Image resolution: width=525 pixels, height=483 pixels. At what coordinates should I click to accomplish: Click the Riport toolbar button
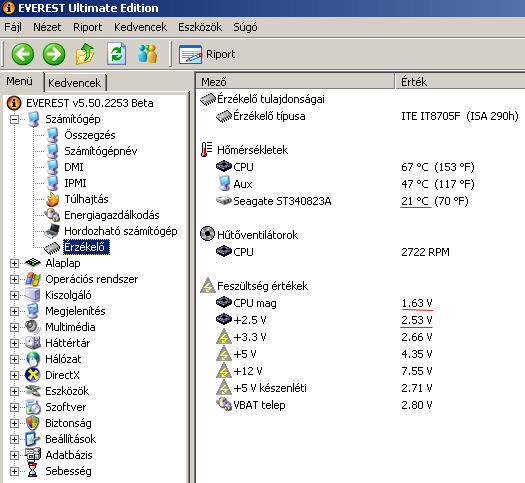207,54
